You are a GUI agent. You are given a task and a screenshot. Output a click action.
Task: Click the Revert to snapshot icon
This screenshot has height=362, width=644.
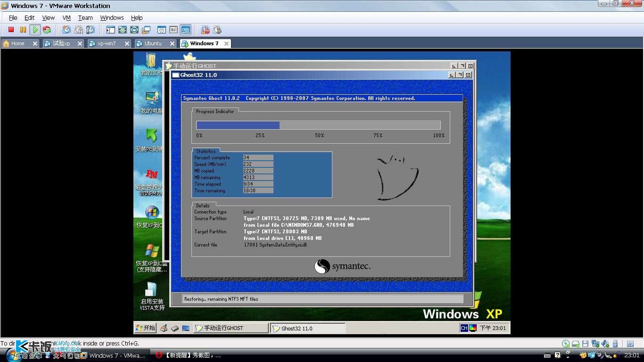[x=78, y=30]
